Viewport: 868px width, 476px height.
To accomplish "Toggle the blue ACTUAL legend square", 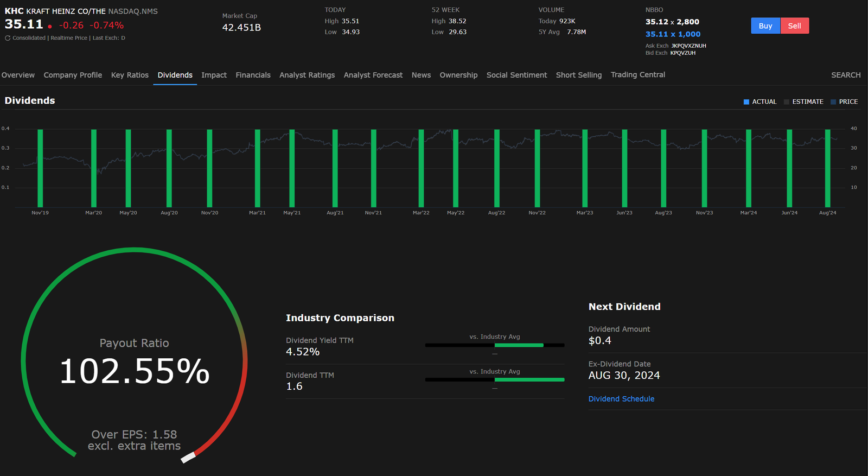I will [746, 102].
